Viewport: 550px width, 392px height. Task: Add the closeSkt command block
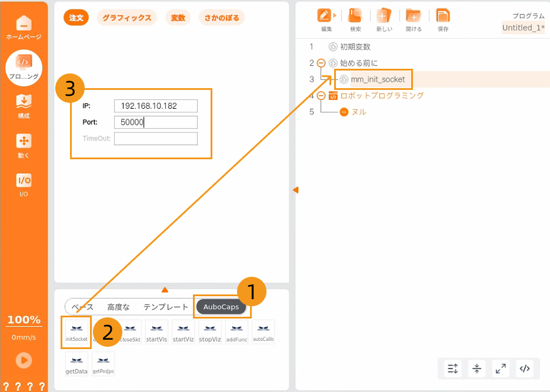(x=130, y=331)
